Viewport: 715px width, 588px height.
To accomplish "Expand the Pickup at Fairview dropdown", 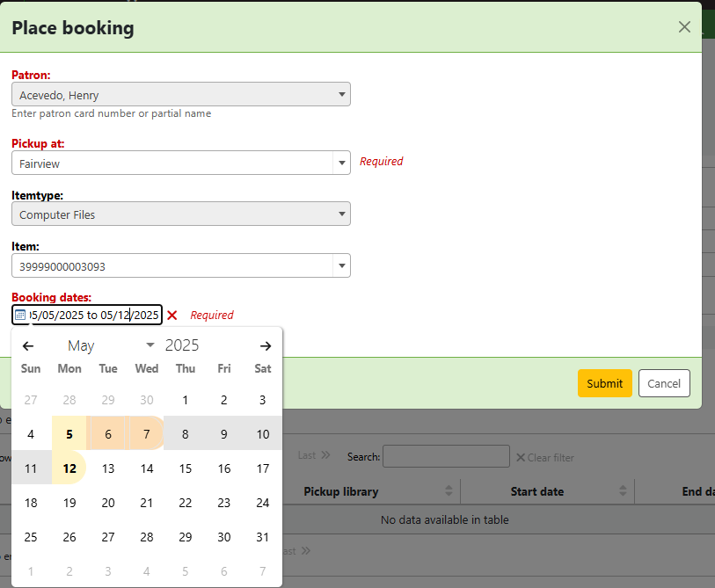I will click(180, 163).
